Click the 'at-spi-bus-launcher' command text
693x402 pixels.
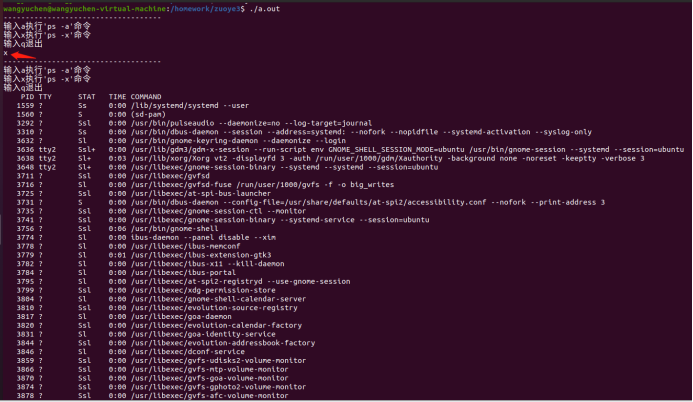(x=201, y=193)
